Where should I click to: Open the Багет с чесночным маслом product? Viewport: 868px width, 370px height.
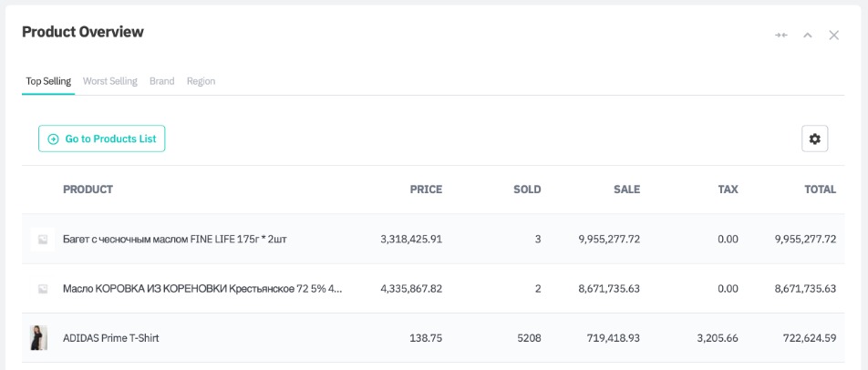pos(175,239)
